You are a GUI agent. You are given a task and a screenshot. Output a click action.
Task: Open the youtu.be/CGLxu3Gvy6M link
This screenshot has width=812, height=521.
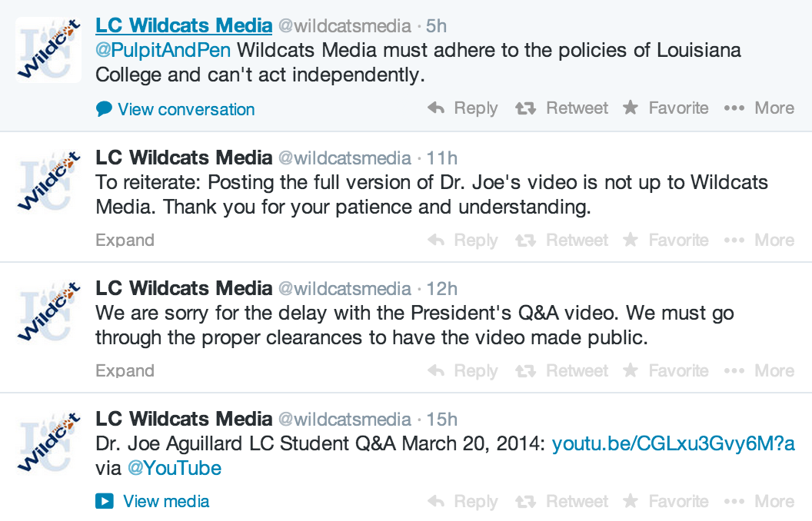673,443
